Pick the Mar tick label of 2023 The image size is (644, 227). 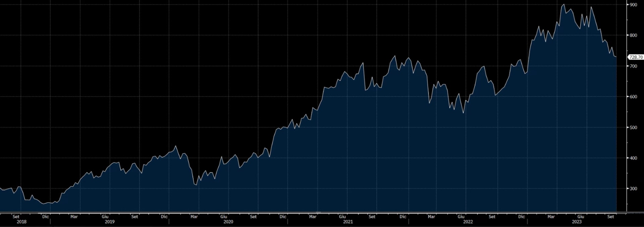coord(551,217)
